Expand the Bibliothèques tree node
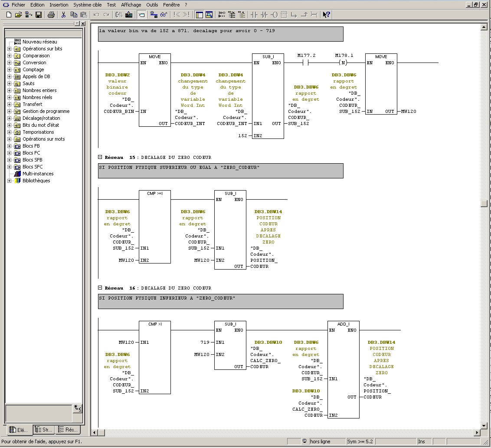Image resolution: width=491 pixels, height=448 pixels. [10, 181]
